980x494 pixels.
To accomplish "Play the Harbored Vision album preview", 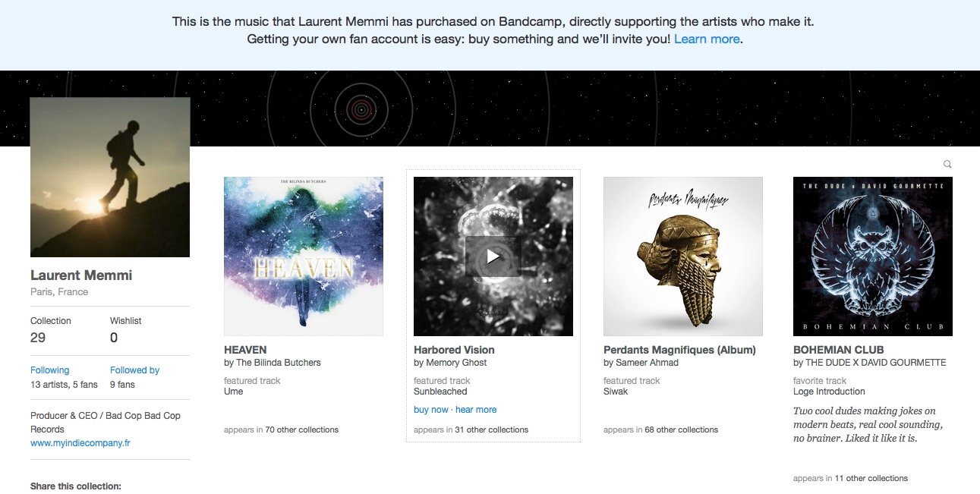I will point(493,256).
